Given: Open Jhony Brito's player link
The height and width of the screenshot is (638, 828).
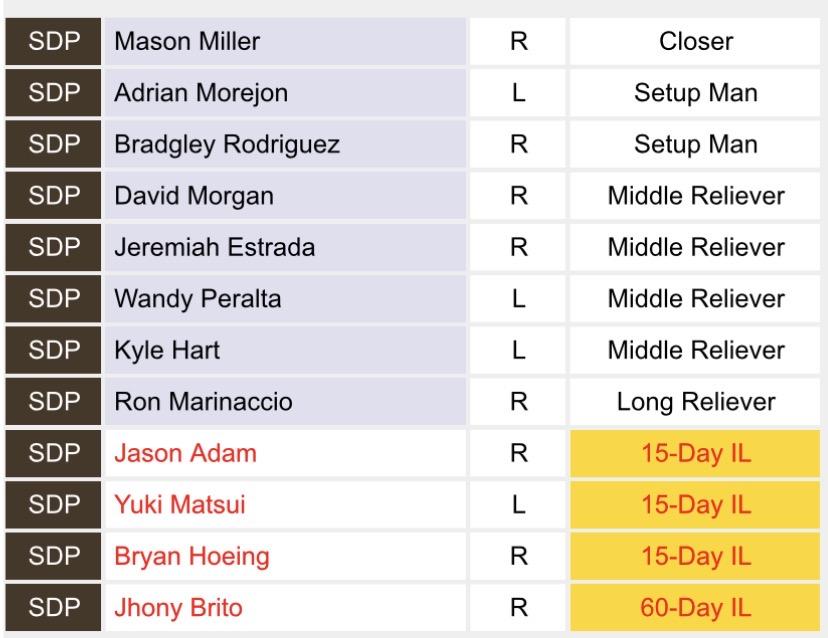Looking at the screenshot, I should pyautogui.click(x=178, y=608).
